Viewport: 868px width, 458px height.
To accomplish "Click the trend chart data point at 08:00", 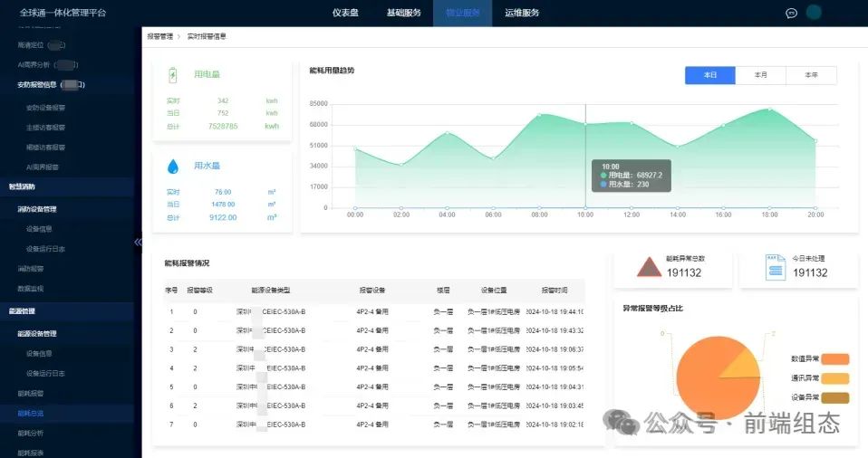I will click(x=540, y=115).
